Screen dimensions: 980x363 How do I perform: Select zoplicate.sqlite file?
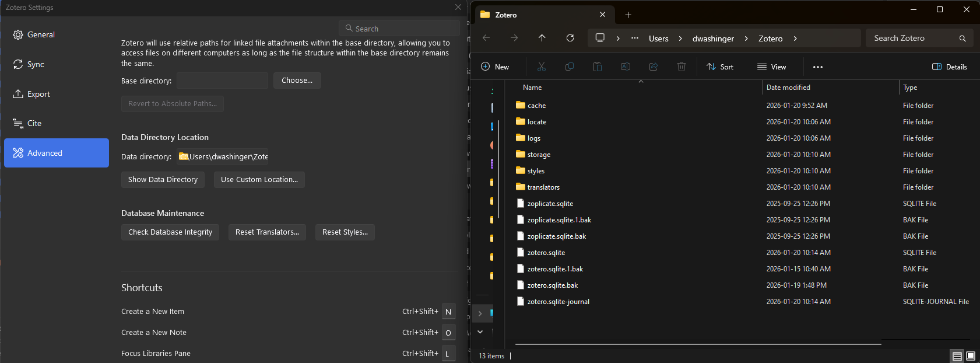pos(743,204)
